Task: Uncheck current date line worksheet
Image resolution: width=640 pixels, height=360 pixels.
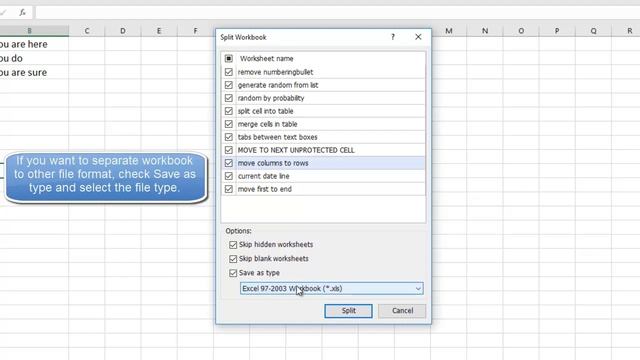Action: click(229, 176)
